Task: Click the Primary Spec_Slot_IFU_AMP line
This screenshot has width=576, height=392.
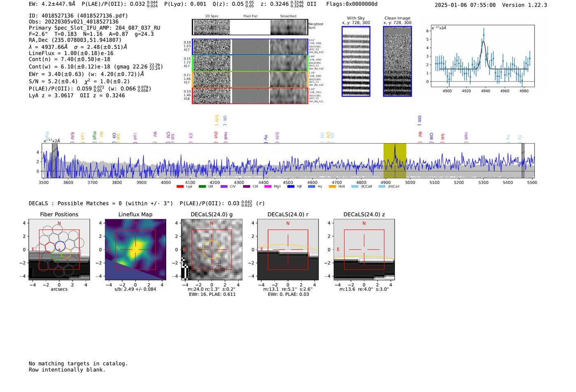Action: pos(95,28)
